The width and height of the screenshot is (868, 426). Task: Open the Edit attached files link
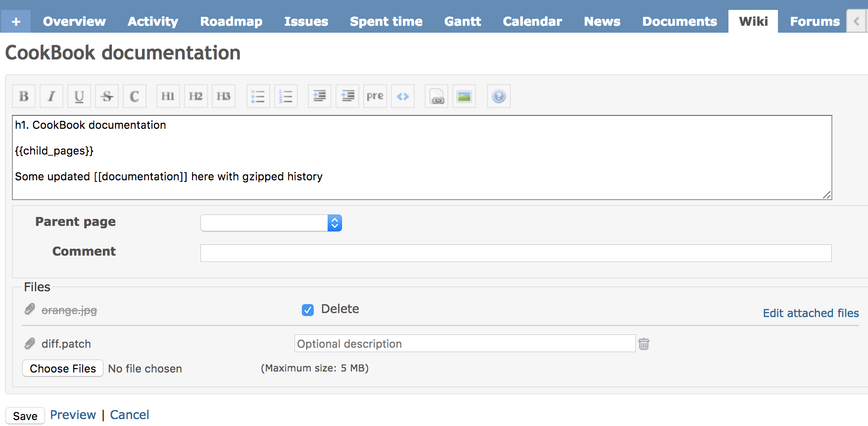point(811,313)
